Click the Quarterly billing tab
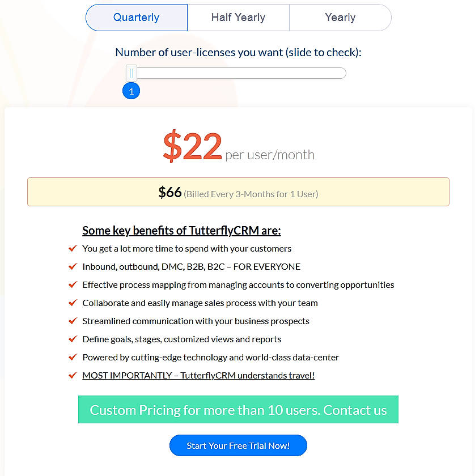 (136, 18)
